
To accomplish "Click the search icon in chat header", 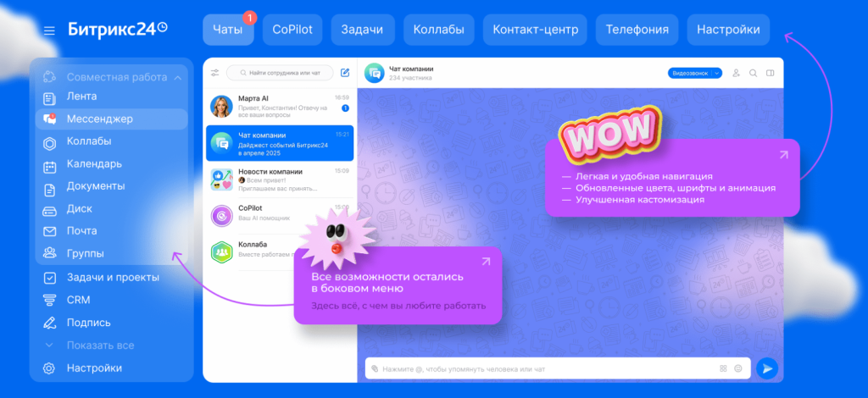I will coord(753,73).
